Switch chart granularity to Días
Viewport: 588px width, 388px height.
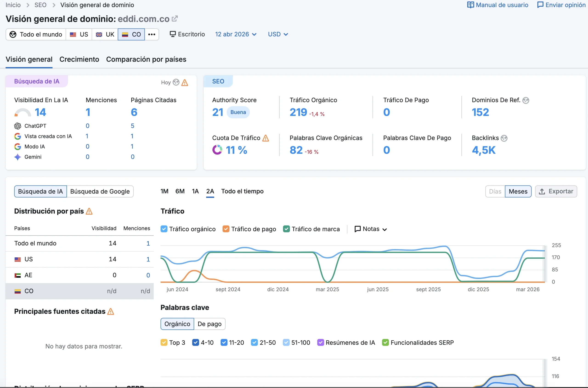(495, 191)
